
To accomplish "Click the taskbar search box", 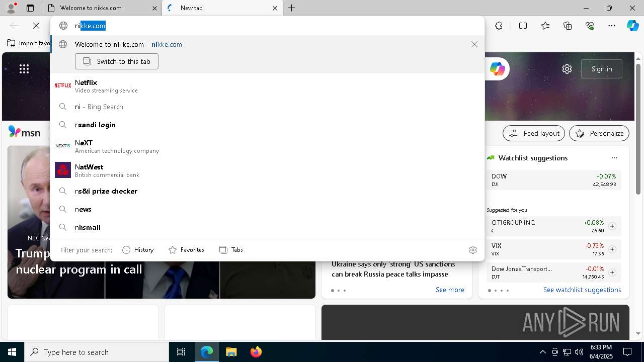I will tap(97, 352).
